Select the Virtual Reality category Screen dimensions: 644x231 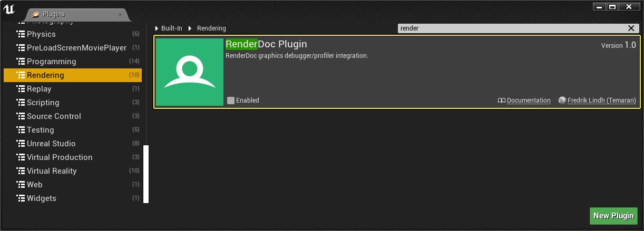point(73,171)
